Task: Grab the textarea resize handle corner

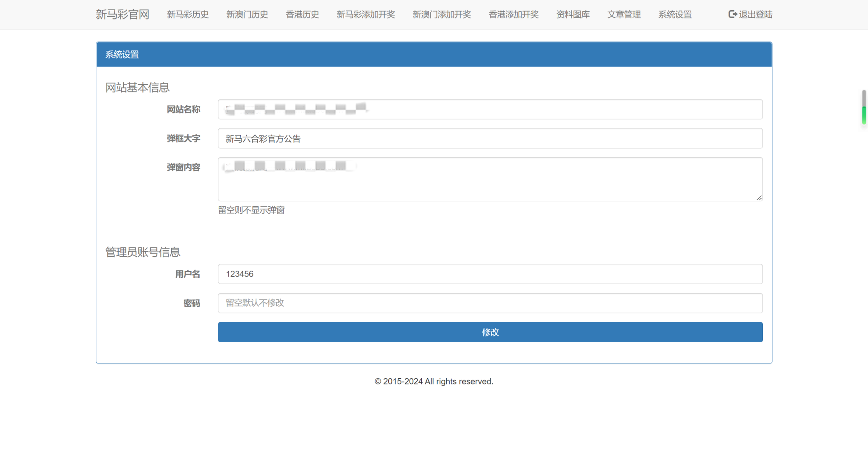Action: (759, 198)
